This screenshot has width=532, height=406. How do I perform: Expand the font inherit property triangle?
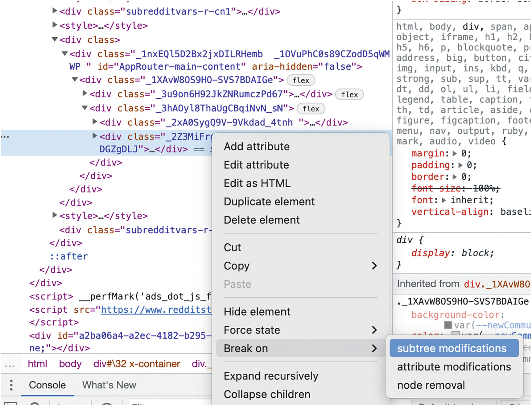point(444,200)
